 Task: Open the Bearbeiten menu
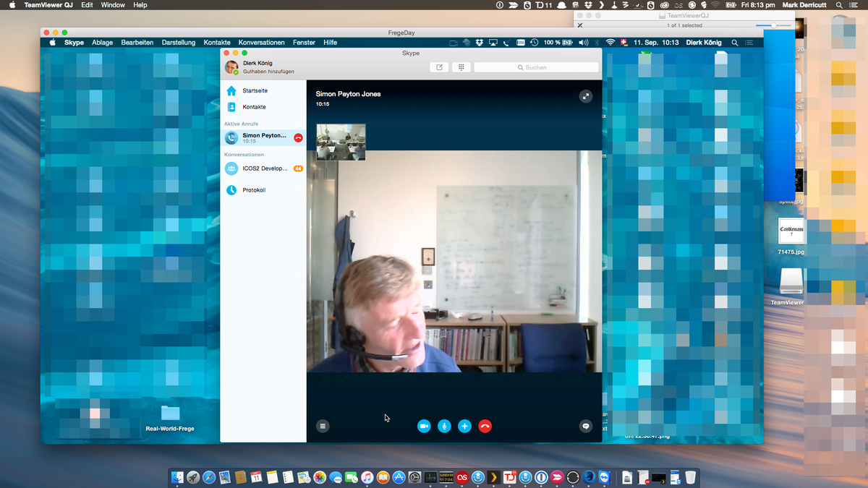tap(137, 43)
